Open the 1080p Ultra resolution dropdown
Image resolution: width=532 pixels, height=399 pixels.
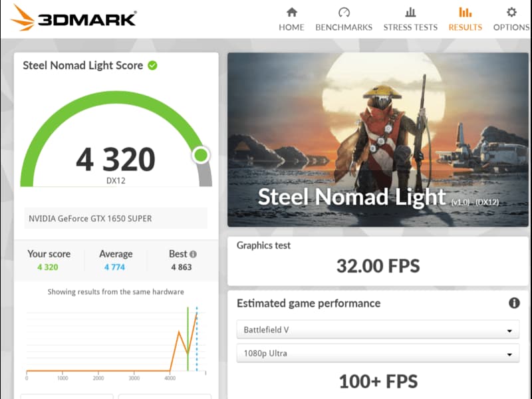click(378, 353)
